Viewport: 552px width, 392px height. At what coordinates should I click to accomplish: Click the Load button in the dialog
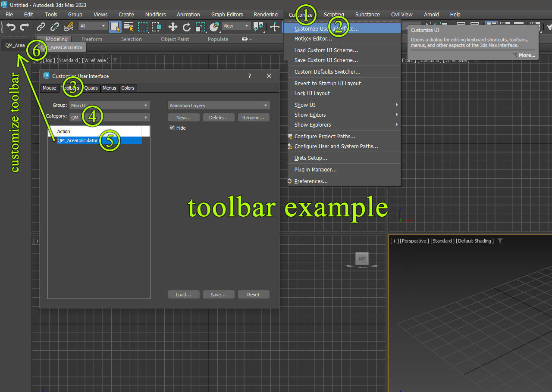pos(184,295)
